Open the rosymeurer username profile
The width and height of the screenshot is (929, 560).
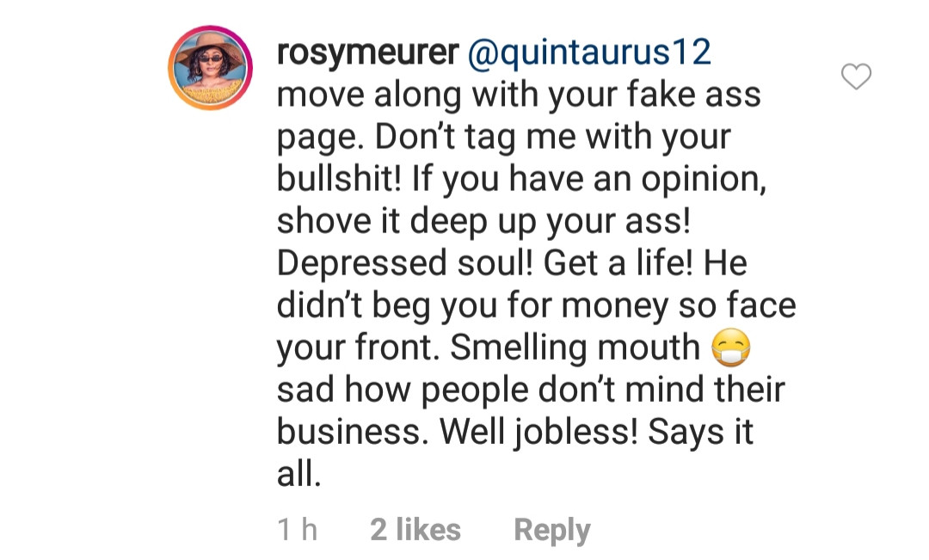point(368,52)
